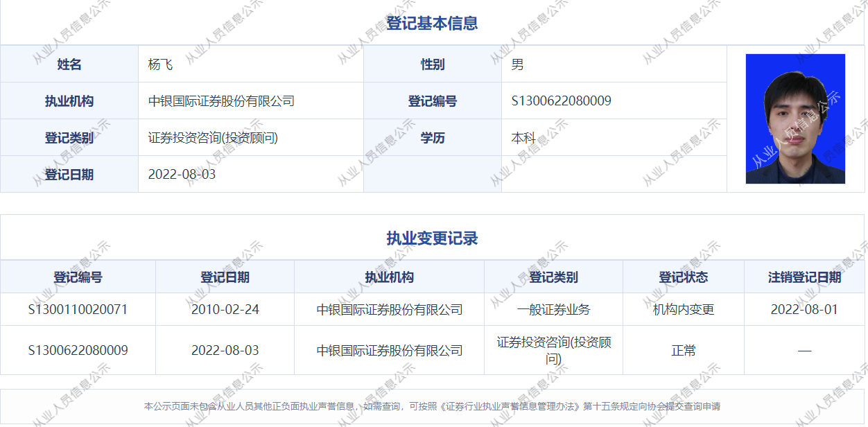Select the 正常 status cell
The image size is (868, 427).
pyautogui.click(x=684, y=351)
